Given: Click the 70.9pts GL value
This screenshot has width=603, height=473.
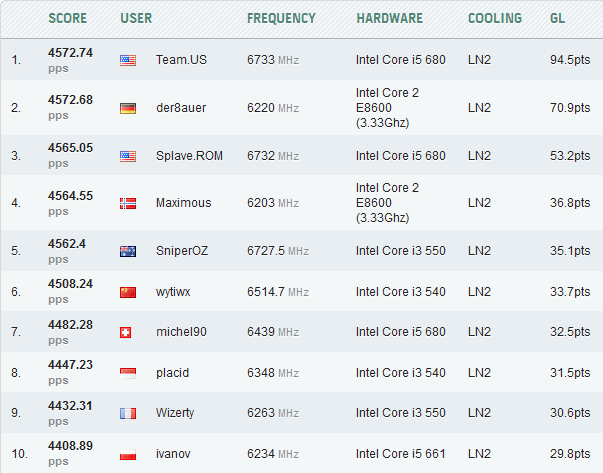Looking at the screenshot, I should click(x=570, y=108).
